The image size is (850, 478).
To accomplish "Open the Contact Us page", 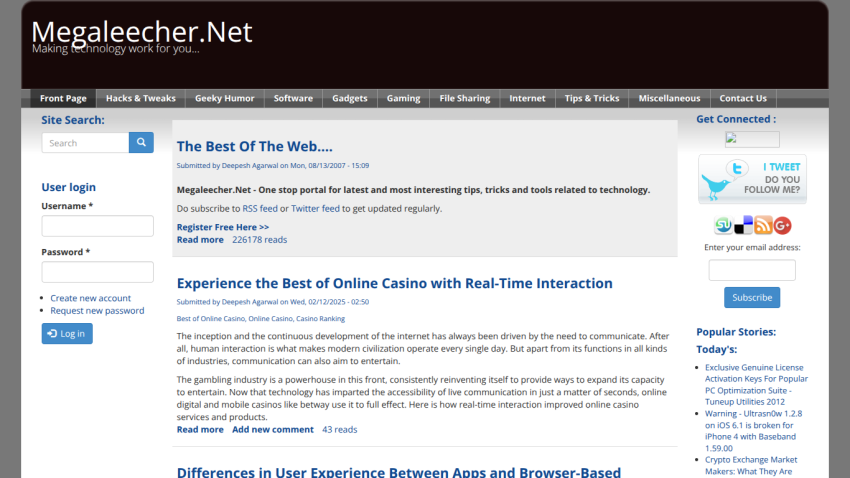I will tap(743, 98).
